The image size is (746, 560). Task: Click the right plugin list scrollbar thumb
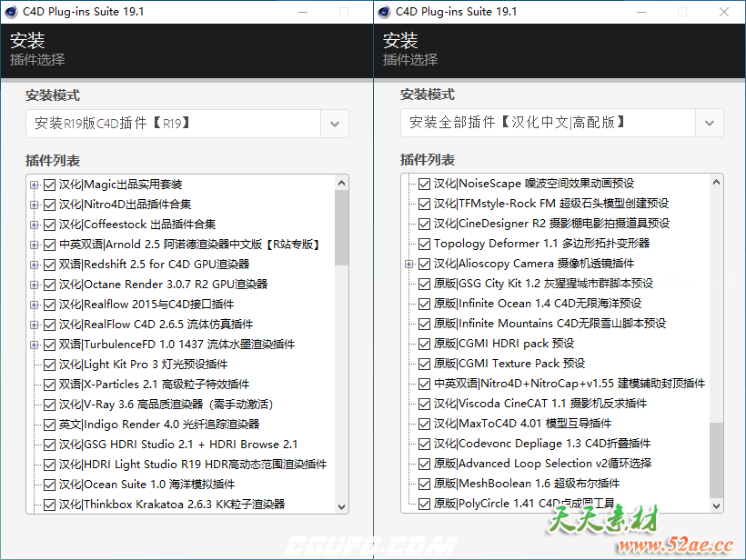tap(717, 460)
